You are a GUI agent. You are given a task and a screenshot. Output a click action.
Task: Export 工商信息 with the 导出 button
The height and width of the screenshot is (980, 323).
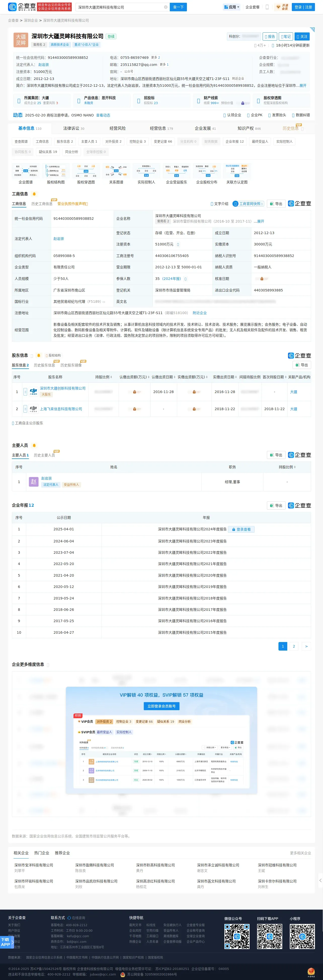[276, 203]
